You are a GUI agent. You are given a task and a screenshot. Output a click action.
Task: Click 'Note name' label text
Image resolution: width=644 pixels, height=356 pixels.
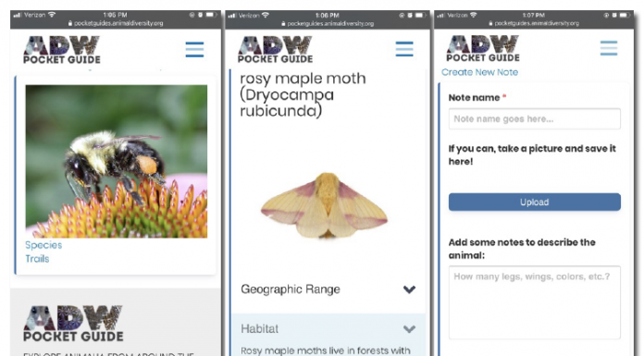pyautogui.click(x=474, y=98)
